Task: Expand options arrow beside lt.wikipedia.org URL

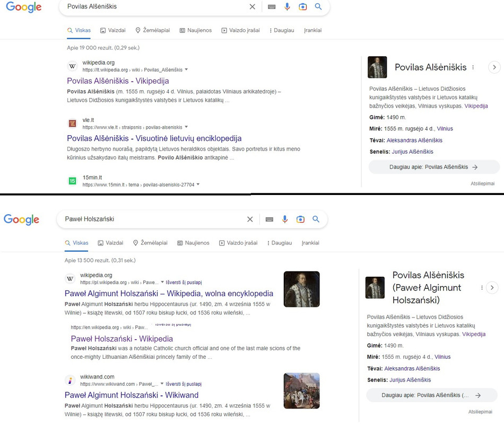Action: click(186, 69)
